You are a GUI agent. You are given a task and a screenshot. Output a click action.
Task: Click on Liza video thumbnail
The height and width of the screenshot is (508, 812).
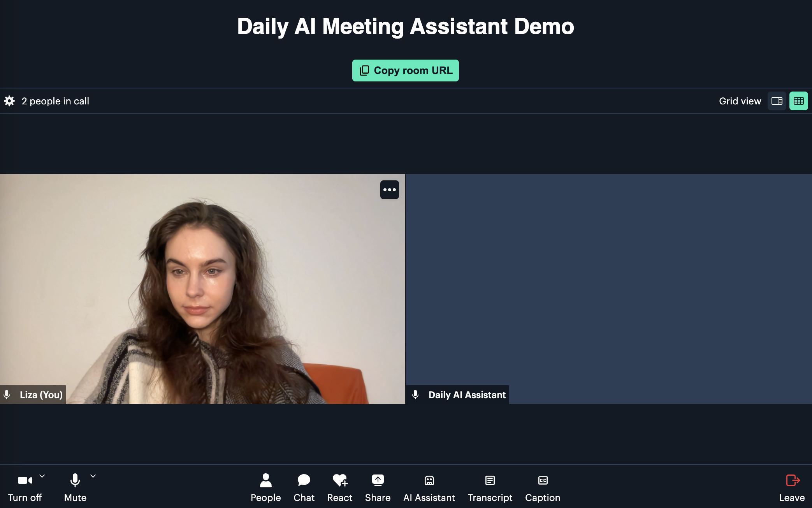pyautogui.click(x=202, y=289)
